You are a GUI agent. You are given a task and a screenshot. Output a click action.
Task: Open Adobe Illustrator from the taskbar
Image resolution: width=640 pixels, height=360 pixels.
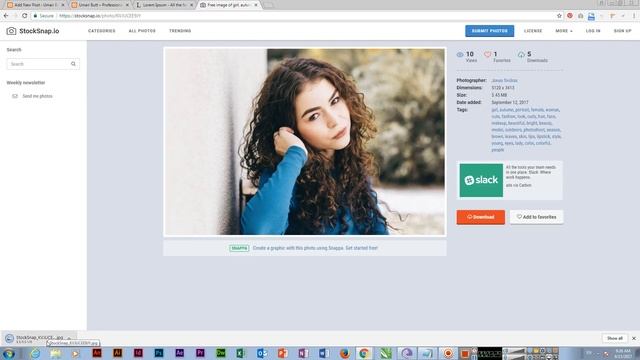[117, 353]
